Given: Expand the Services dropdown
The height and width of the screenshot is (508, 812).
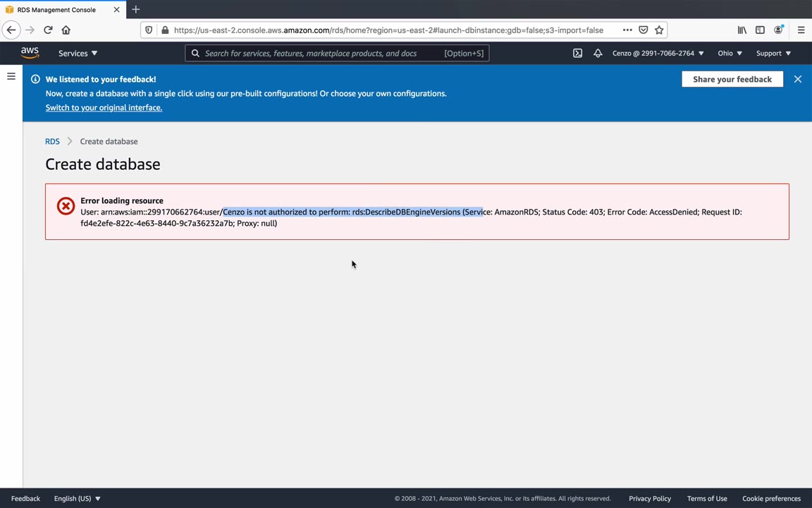Looking at the screenshot, I should point(78,54).
